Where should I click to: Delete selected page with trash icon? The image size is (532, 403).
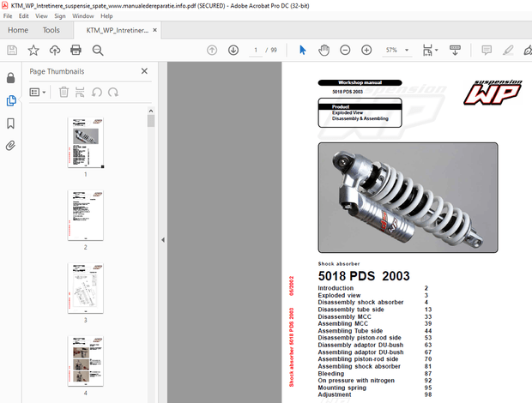click(x=63, y=93)
